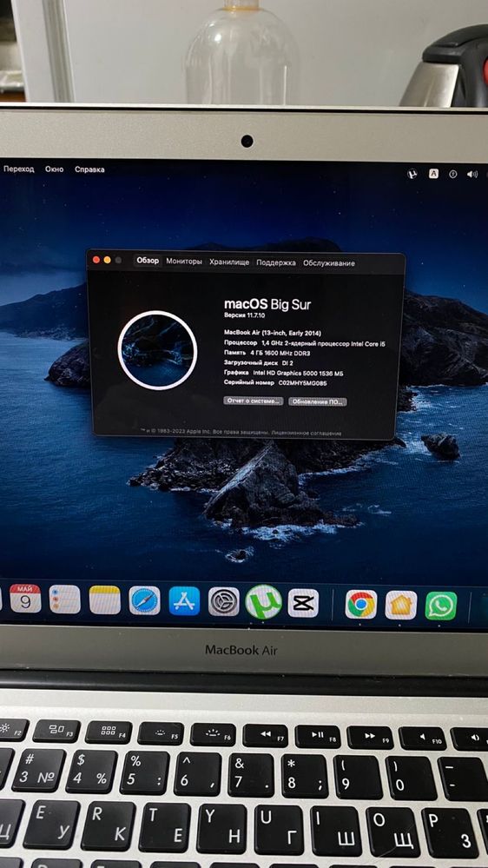Open the Calendar app in the Dock
The height and width of the screenshot is (868, 488).
25,599
